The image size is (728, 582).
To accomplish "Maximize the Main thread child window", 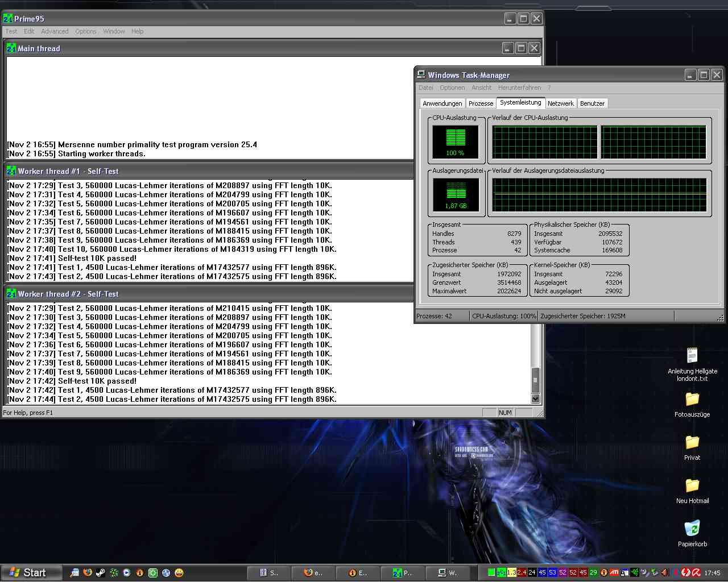I will tap(521, 48).
